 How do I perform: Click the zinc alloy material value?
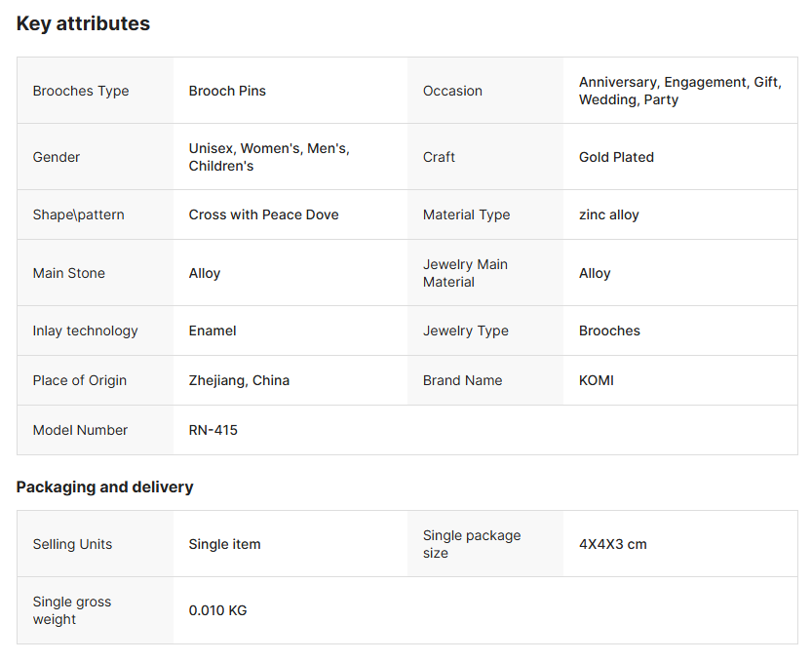point(608,214)
